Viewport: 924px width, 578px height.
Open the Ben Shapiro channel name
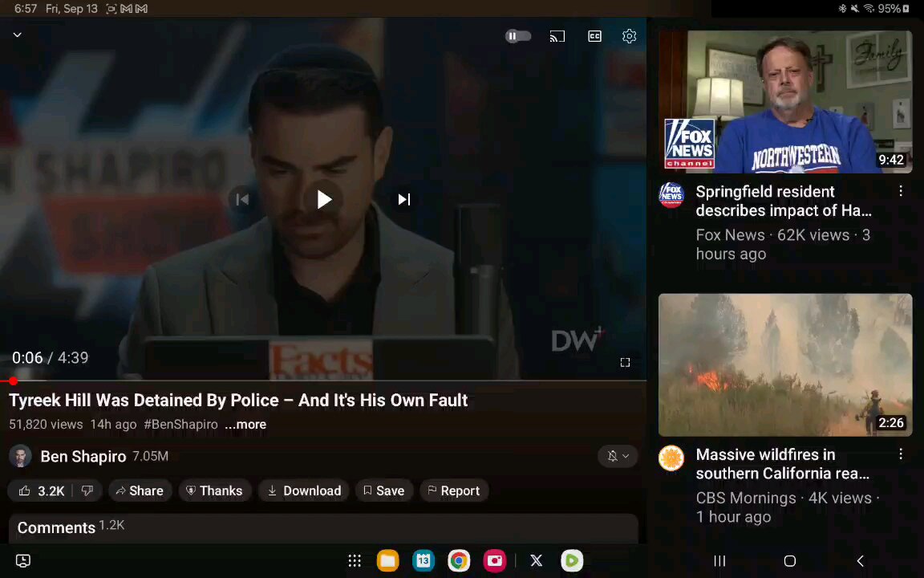(83, 456)
